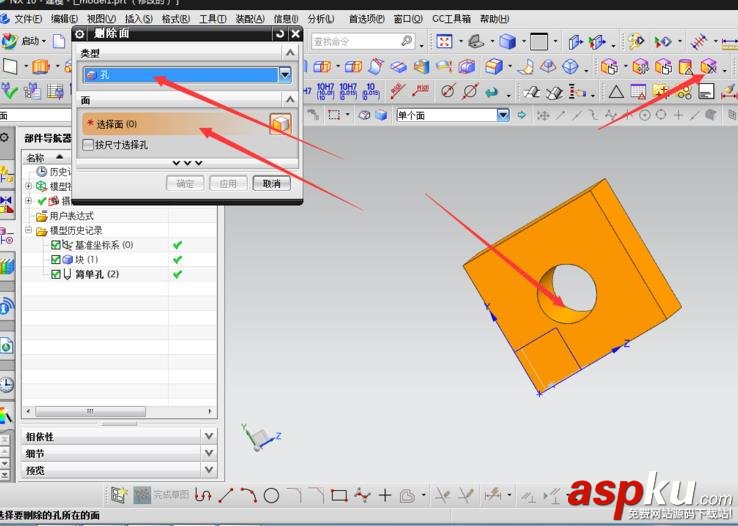Click the command search field

(x=362, y=42)
